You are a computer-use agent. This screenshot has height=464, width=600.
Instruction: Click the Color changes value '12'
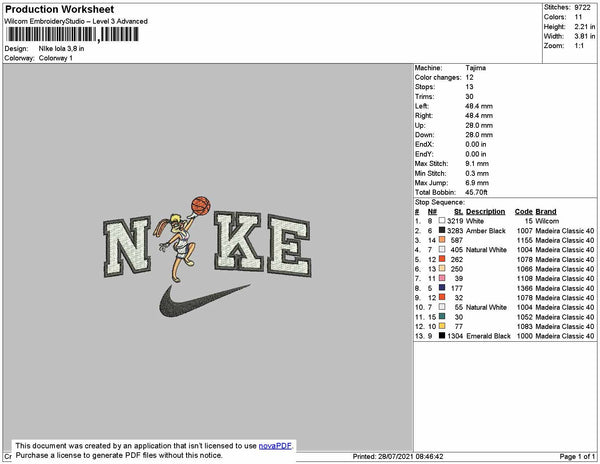(x=470, y=77)
